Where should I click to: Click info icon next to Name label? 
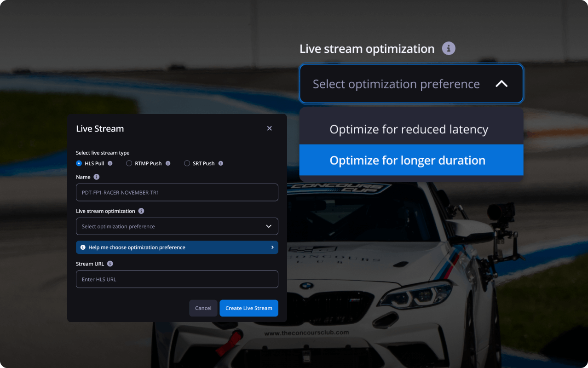[x=96, y=177]
